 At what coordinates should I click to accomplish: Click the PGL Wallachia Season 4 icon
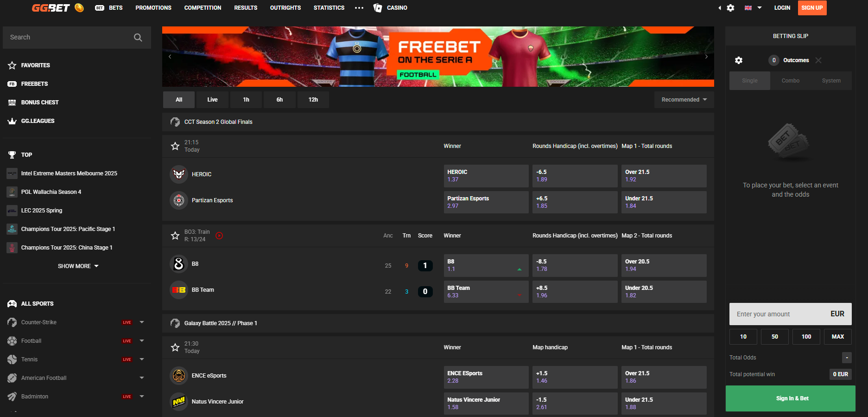click(12, 192)
